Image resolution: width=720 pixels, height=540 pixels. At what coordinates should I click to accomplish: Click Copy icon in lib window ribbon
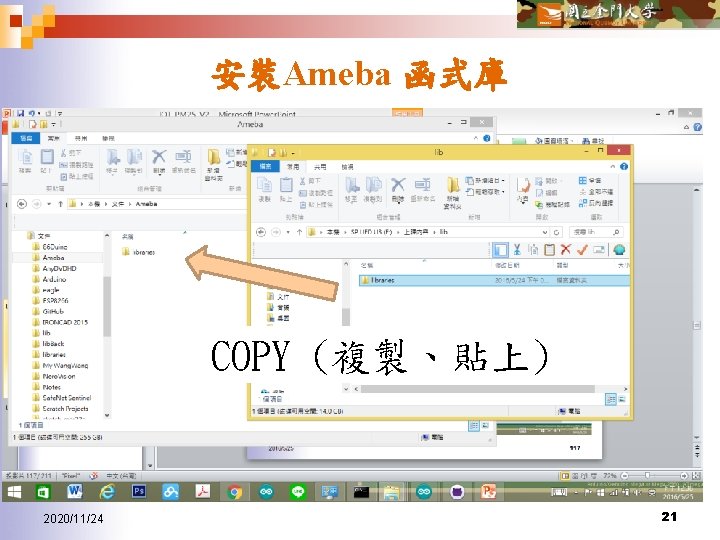tap(264, 186)
